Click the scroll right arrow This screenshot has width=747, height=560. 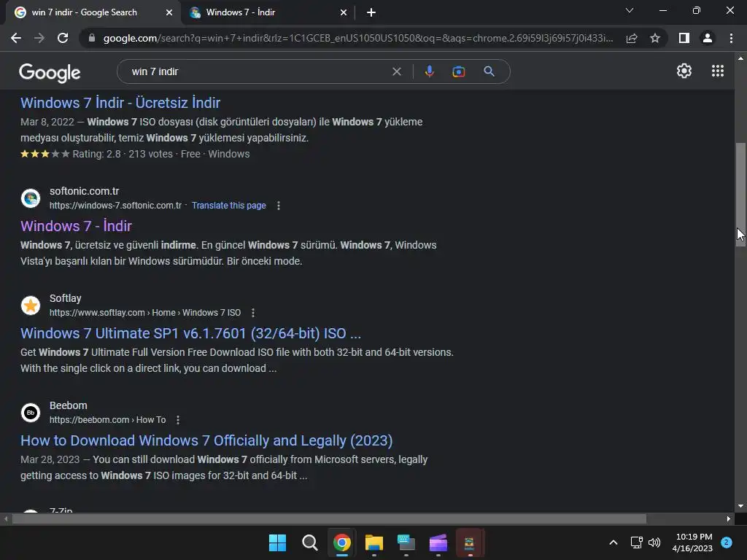729,518
